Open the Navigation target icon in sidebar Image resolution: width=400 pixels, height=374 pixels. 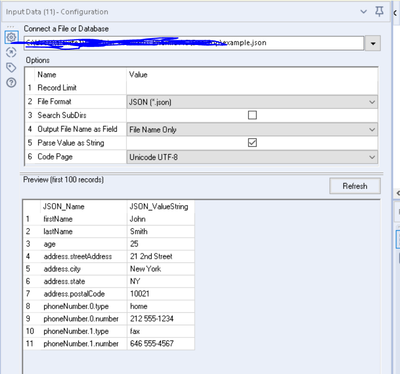pyautogui.click(x=11, y=52)
